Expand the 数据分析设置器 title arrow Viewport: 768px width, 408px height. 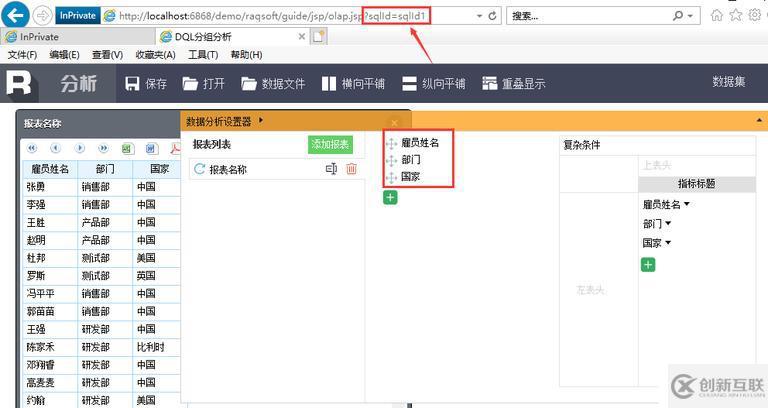pos(261,120)
